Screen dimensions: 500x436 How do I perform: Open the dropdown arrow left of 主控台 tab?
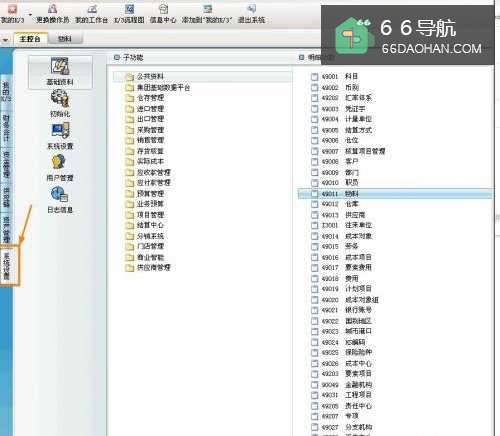pos(5,40)
